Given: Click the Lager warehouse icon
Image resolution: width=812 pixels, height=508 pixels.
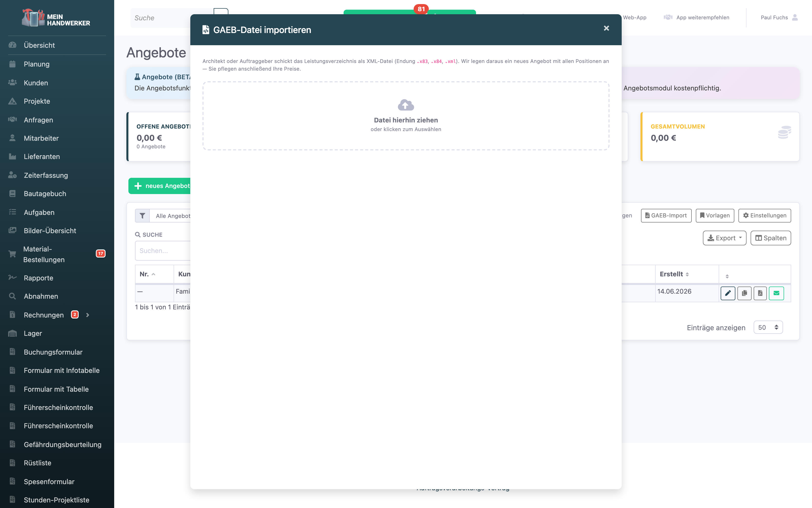Looking at the screenshot, I should coord(12,333).
